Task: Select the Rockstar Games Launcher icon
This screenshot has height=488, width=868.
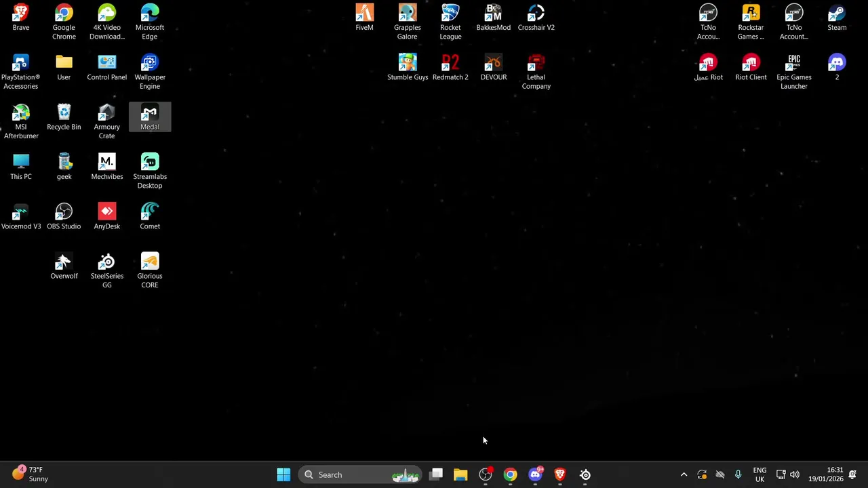Action: (x=751, y=22)
